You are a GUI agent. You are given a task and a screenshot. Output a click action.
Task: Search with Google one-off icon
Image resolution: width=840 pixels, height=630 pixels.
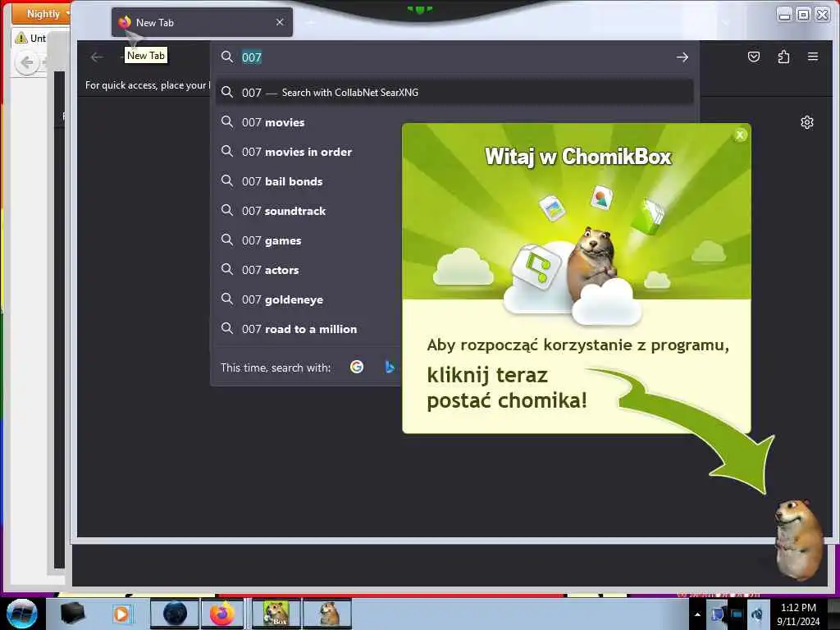pyautogui.click(x=357, y=367)
